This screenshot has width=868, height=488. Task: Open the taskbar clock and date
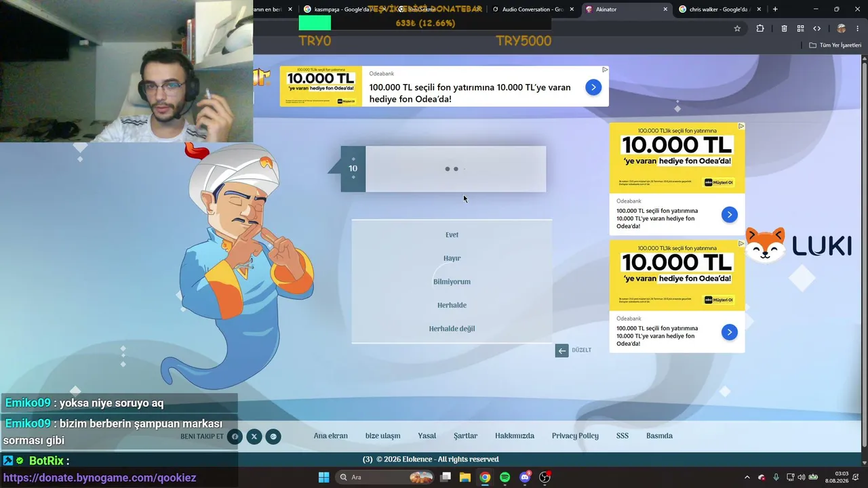tap(836, 477)
